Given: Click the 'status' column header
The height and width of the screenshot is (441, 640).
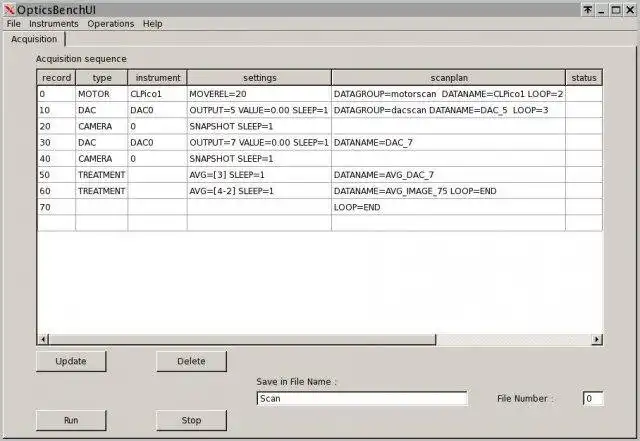Looking at the screenshot, I should click(x=584, y=78).
